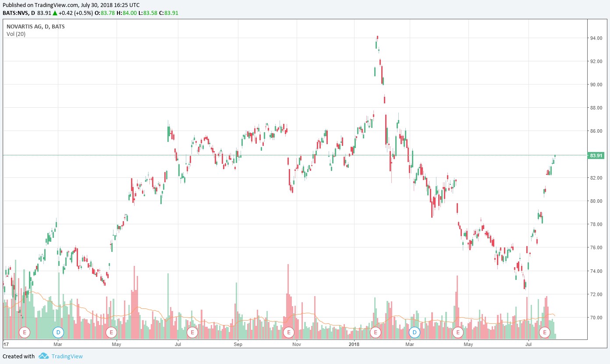Click the Sep label on the time axis

tap(238, 344)
